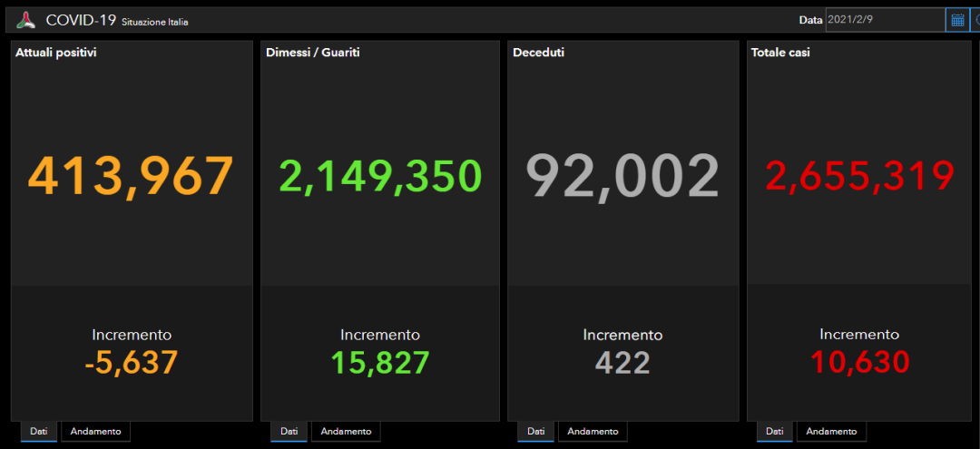This screenshot has width=980, height=449.
Task: Select the Dati tab under Totale casi
Action: coord(774,431)
